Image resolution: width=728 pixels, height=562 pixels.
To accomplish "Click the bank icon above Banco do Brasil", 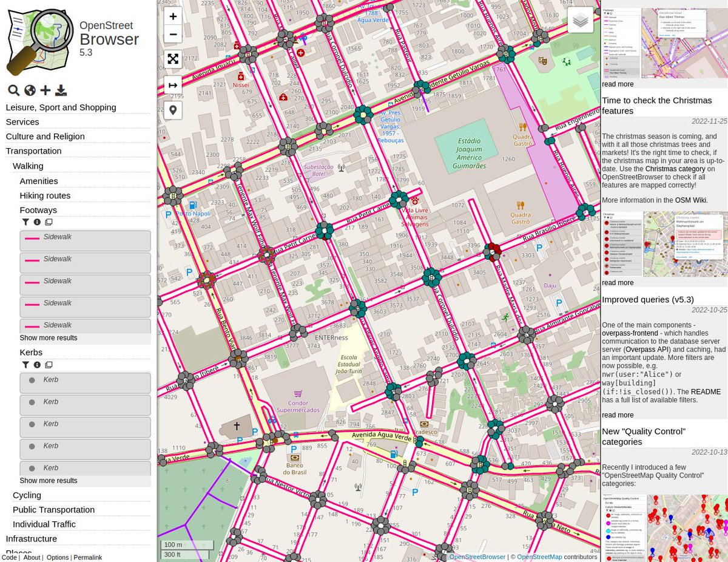I will pyautogui.click(x=295, y=458).
